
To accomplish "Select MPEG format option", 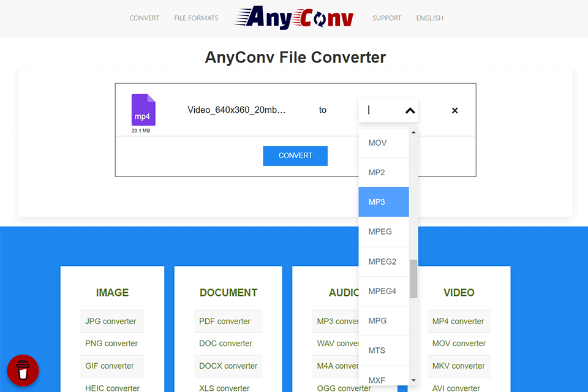I will (383, 232).
